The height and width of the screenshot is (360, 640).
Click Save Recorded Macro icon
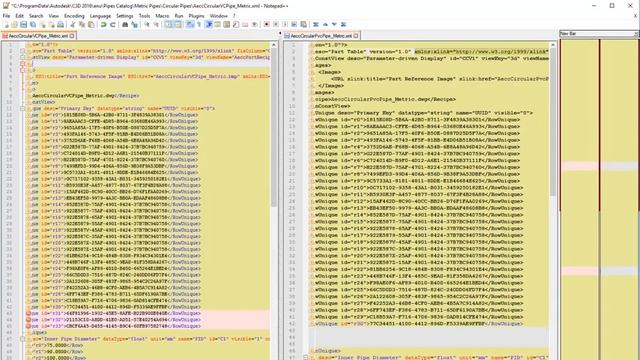[303, 24]
